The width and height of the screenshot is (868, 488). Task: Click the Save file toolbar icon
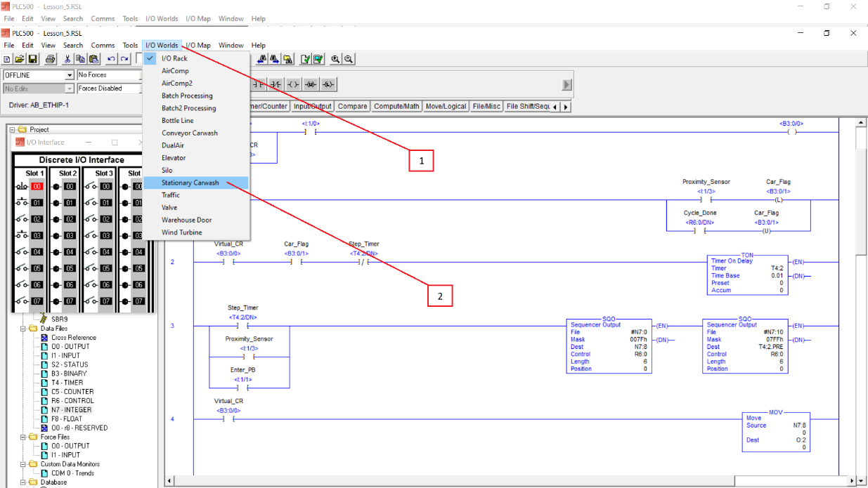coord(32,59)
